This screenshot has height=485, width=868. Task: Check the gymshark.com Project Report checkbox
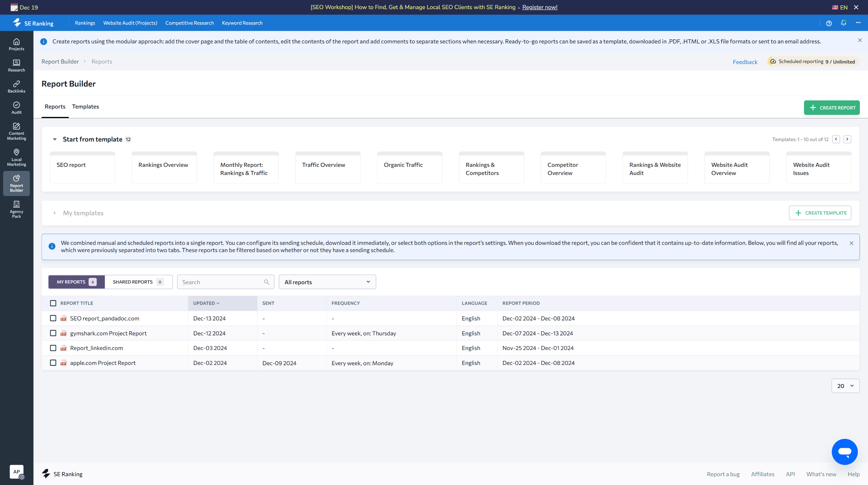[x=53, y=333]
